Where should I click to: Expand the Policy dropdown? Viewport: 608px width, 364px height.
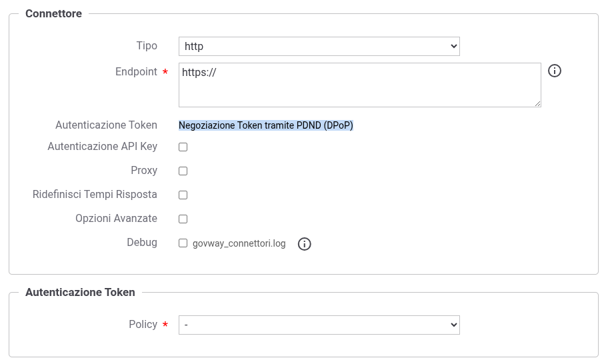click(319, 325)
